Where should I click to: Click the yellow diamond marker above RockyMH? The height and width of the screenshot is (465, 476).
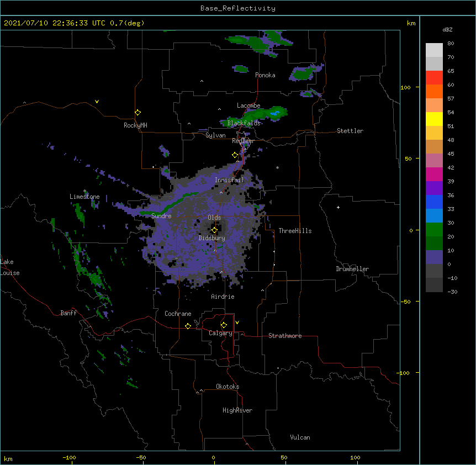pos(137,113)
